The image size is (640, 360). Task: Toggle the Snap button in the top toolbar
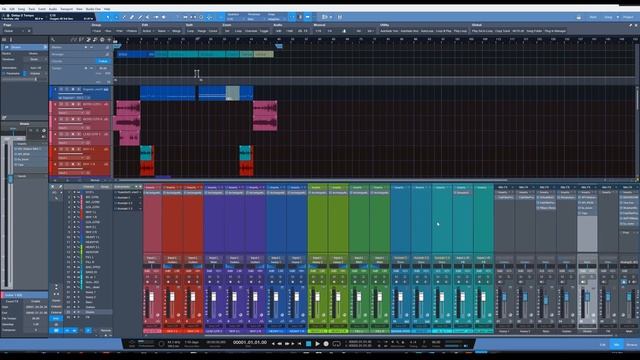pyautogui.click(x=292, y=17)
